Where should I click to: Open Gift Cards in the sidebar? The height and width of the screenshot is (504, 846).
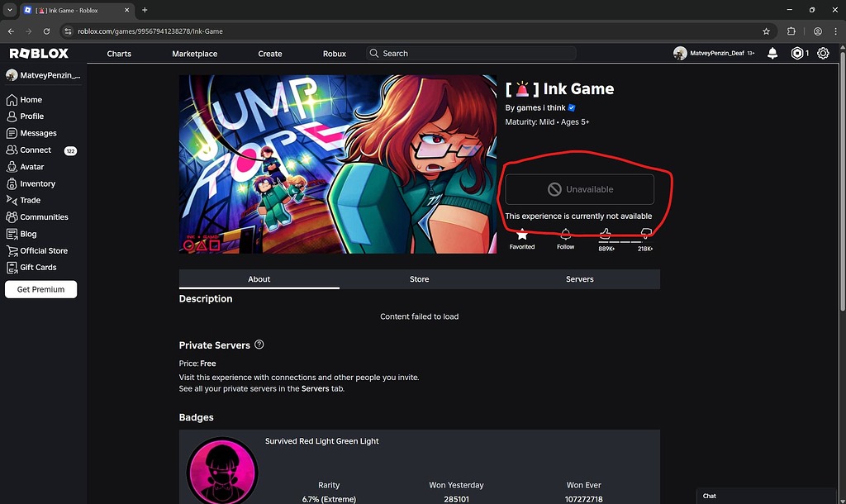pyautogui.click(x=31, y=268)
